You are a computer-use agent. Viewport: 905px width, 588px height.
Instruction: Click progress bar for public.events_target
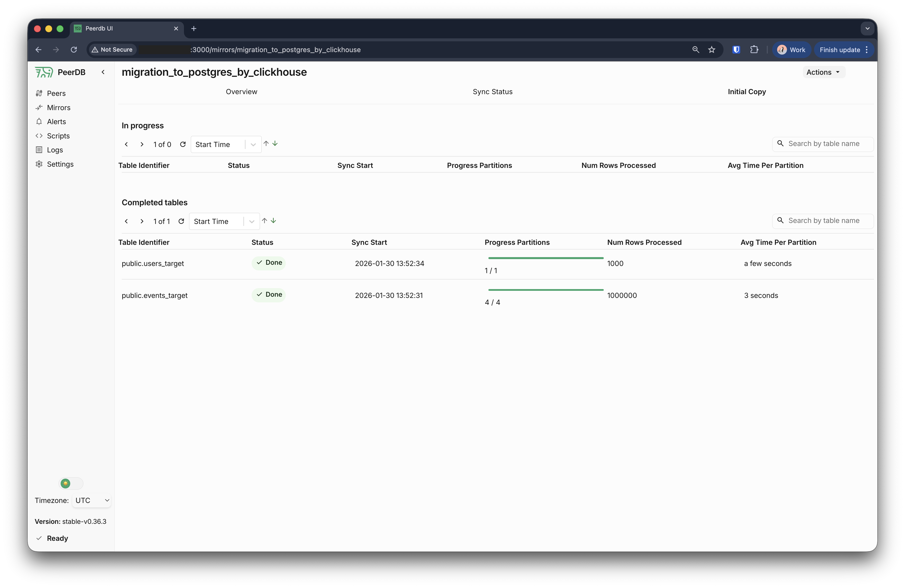tap(546, 290)
